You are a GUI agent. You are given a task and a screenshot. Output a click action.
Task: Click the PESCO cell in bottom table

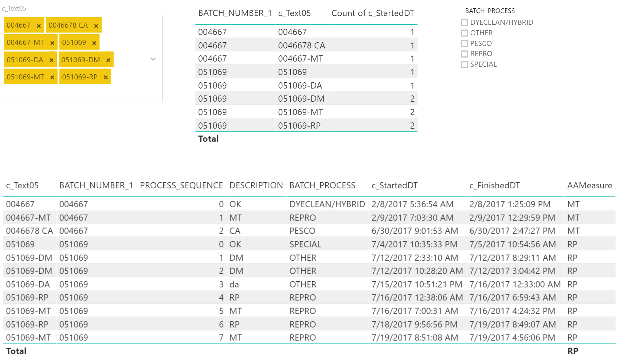(x=302, y=231)
